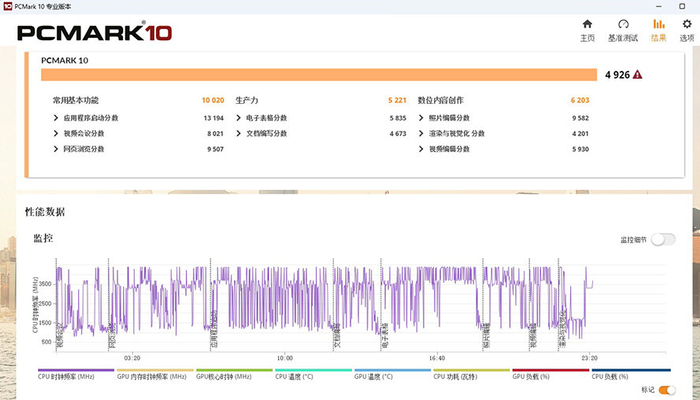Click the PCMARK 10 logo
This screenshot has height=400, width=700.
coord(95,33)
